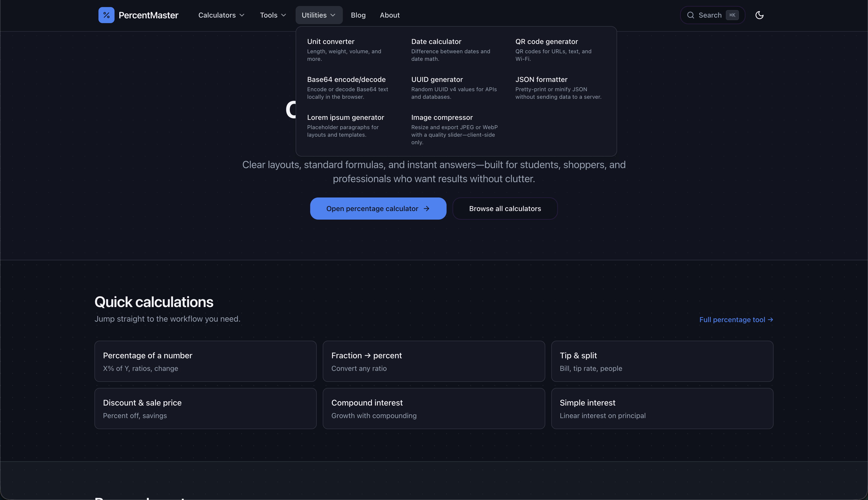
Task: Go to the About page
Action: (x=390, y=15)
